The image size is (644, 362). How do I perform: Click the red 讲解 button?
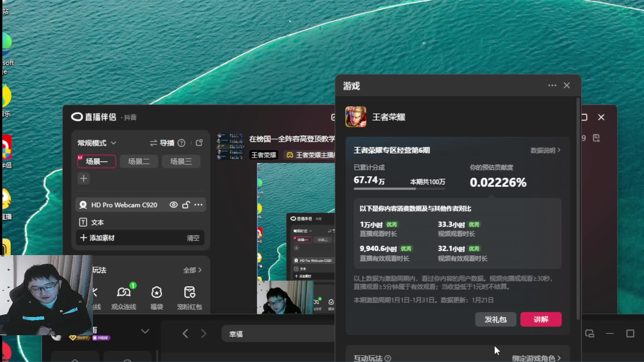click(541, 319)
